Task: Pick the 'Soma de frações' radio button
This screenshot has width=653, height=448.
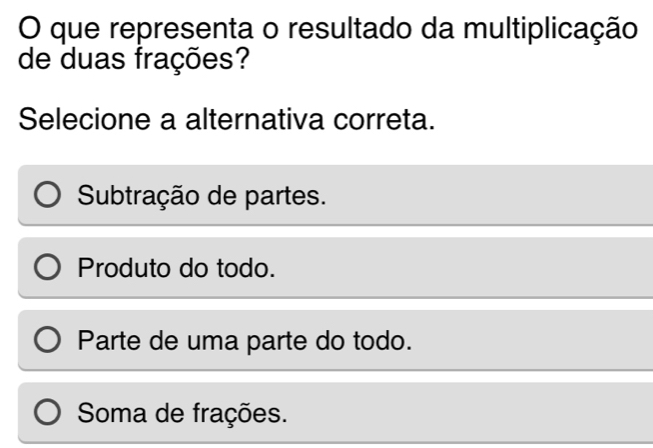Action: (49, 412)
